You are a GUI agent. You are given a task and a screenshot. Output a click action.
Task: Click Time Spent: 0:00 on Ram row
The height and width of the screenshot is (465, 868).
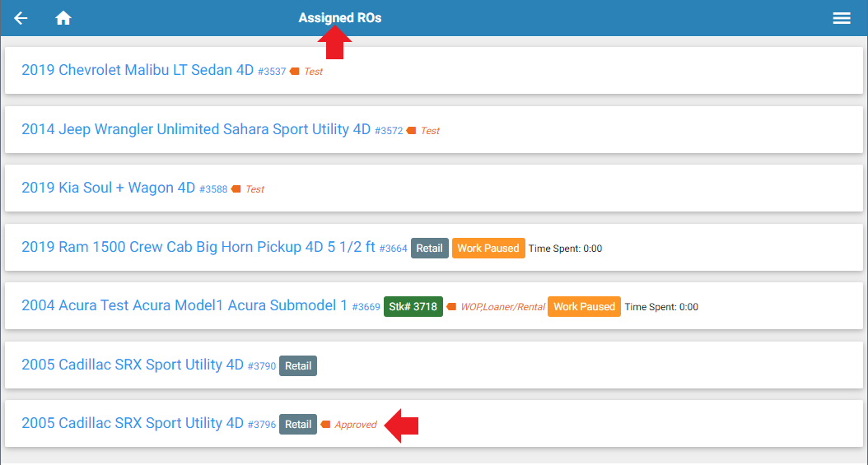(565, 249)
